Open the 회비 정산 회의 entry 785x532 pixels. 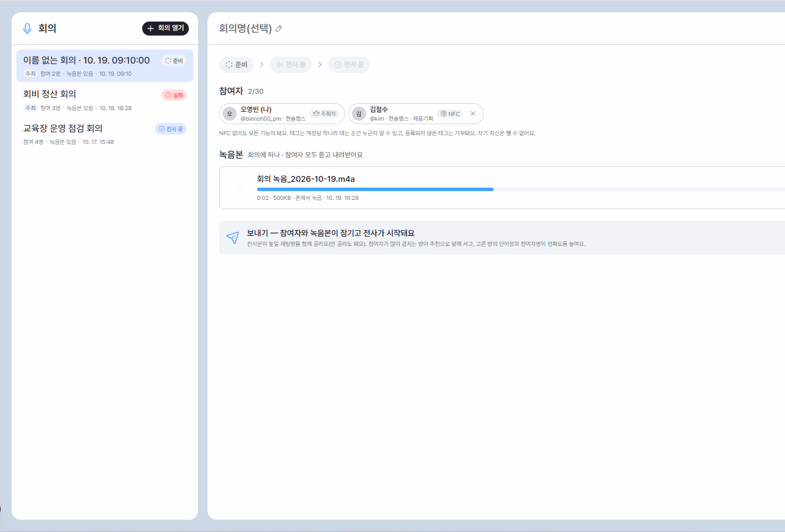click(105, 100)
